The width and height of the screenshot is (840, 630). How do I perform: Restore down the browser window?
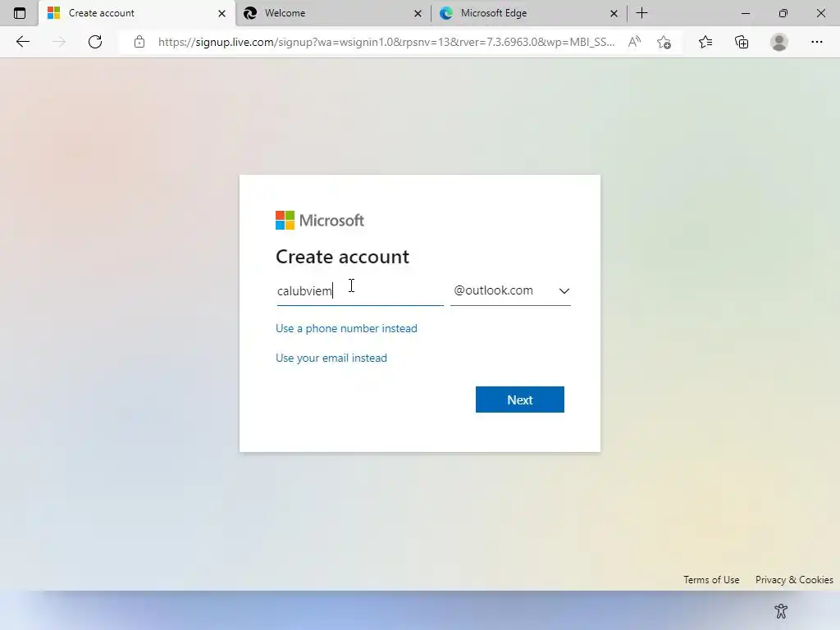click(783, 13)
